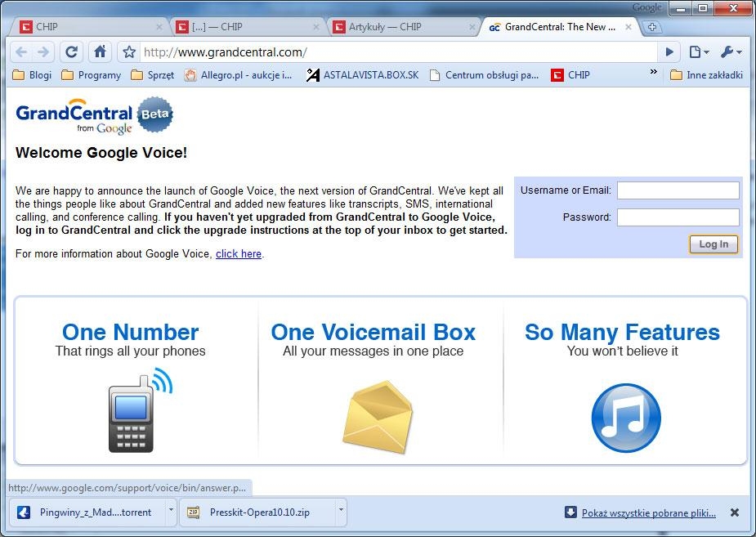Viewport: 756px width, 537px height.
Task: Click the 'One Voicemail Box' heading
Action: click(374, 332)
